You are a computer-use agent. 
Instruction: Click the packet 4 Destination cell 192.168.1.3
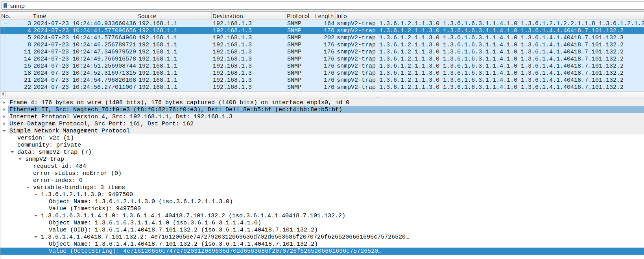232,30
